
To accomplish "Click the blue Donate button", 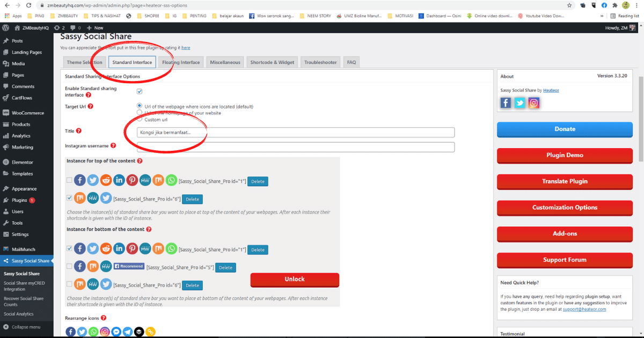I will [x=565, y=129].
